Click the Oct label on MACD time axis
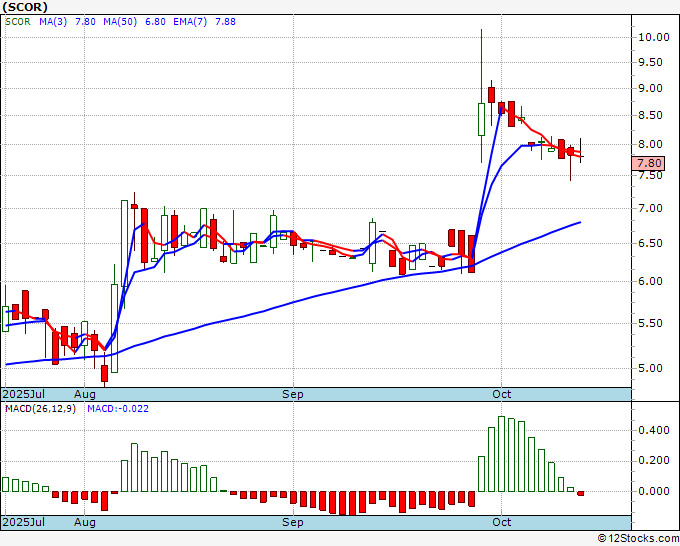Screen dimensions: 680x546 point(502,522)
